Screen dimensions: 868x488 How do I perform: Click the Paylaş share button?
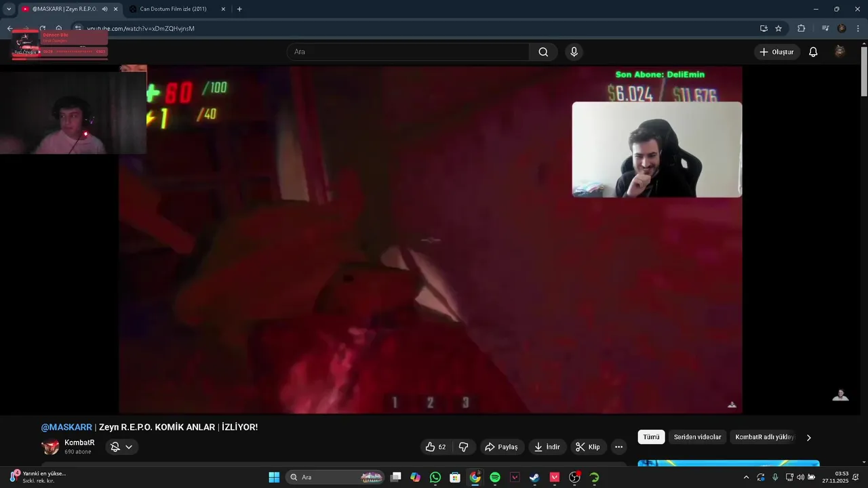click(x=502, y=447)
